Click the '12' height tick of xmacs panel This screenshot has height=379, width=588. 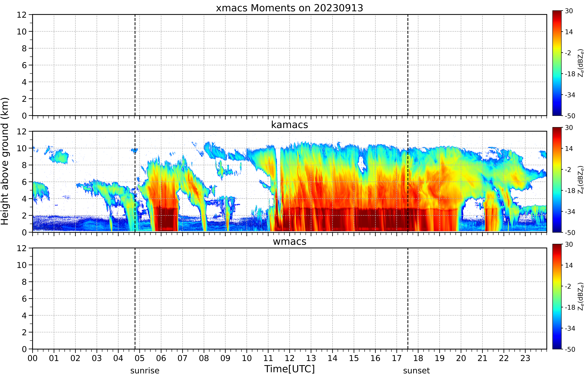click(22, 15)
